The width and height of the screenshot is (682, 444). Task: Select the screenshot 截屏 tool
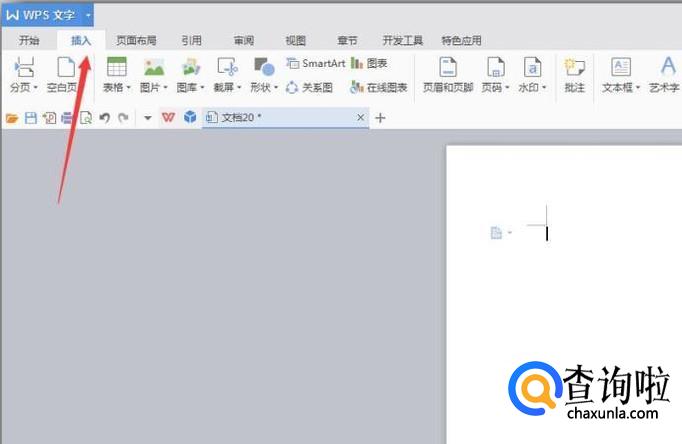(227, 67)
